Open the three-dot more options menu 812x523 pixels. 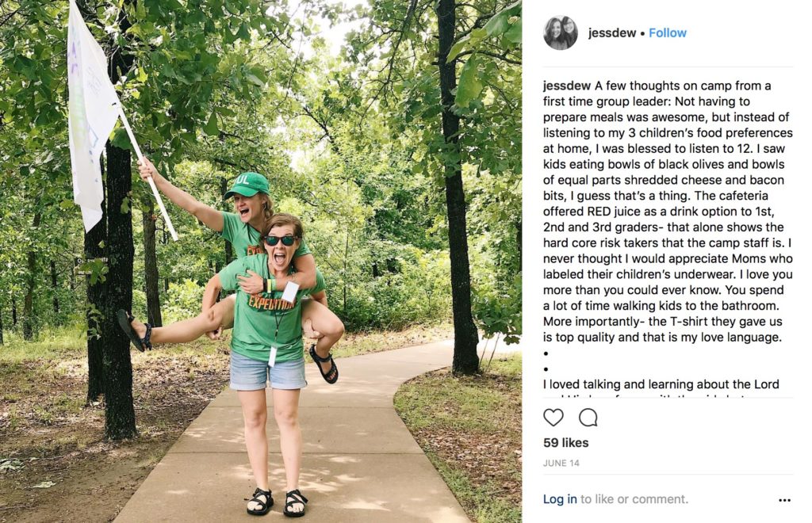784,500
